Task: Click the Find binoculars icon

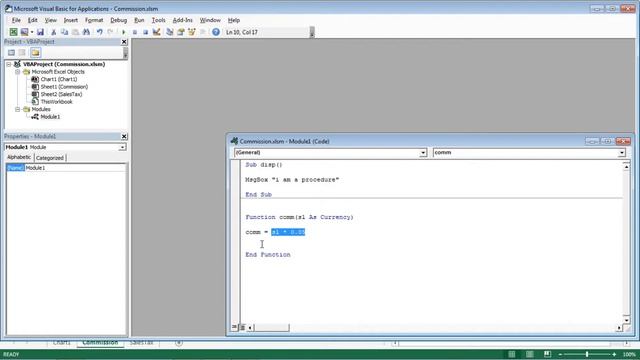Action: click(x=86, y=32)
